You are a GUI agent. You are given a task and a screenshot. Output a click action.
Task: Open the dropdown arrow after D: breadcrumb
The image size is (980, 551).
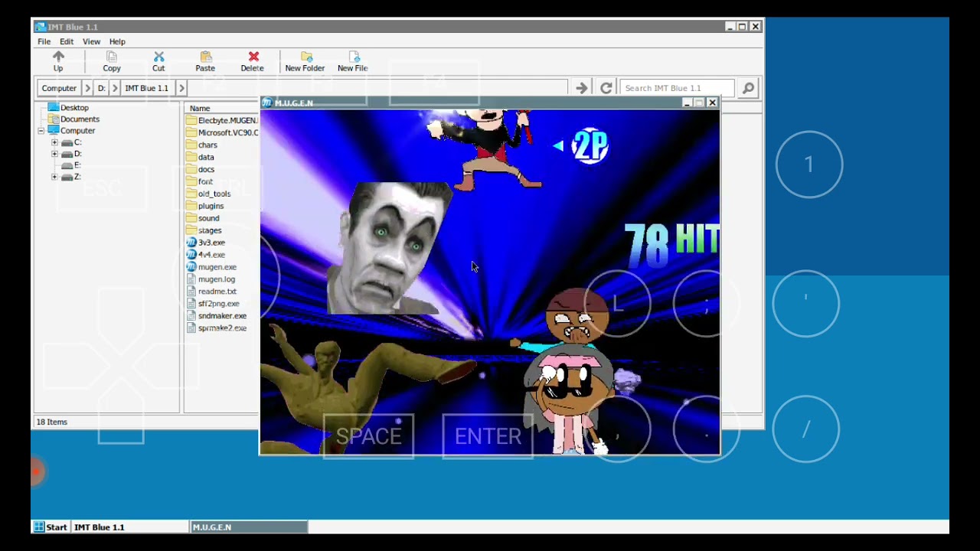pyautogui.click(x=115, y=88)
